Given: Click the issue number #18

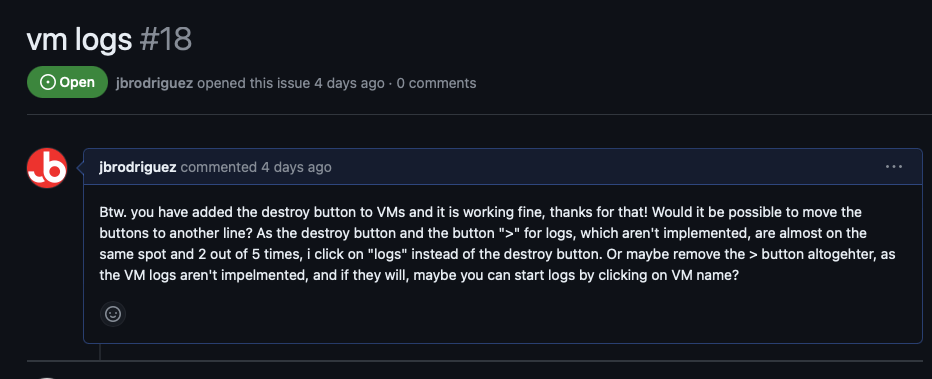Looking at the screenshot, I should (x=166, y=40).
